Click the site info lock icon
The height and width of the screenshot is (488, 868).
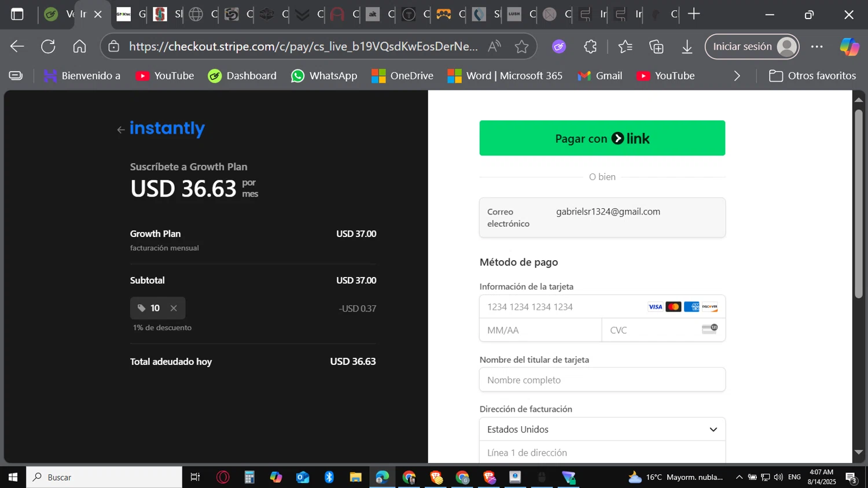click(x=114, y=47)
